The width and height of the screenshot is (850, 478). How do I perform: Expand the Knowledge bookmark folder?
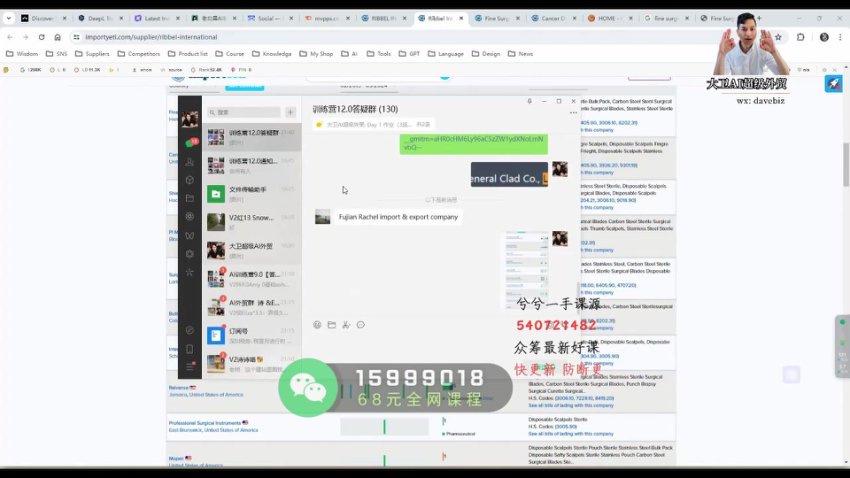coord(277,53)
